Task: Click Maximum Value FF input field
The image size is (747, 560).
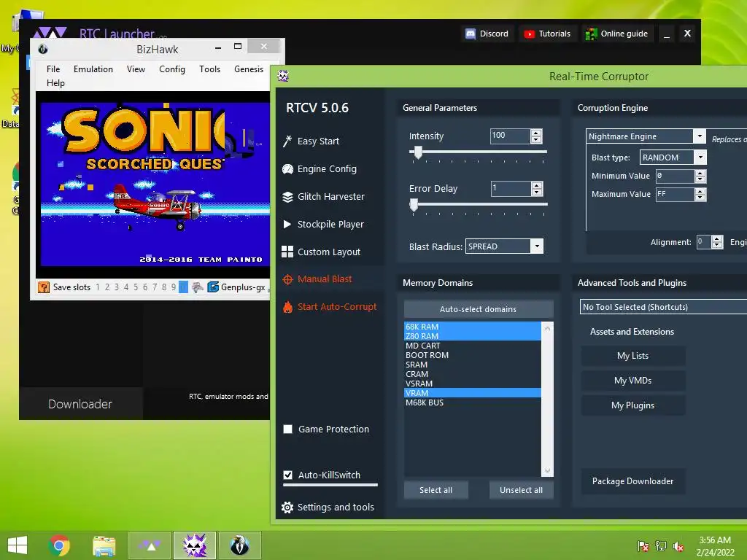Action: tap(675, 194)
